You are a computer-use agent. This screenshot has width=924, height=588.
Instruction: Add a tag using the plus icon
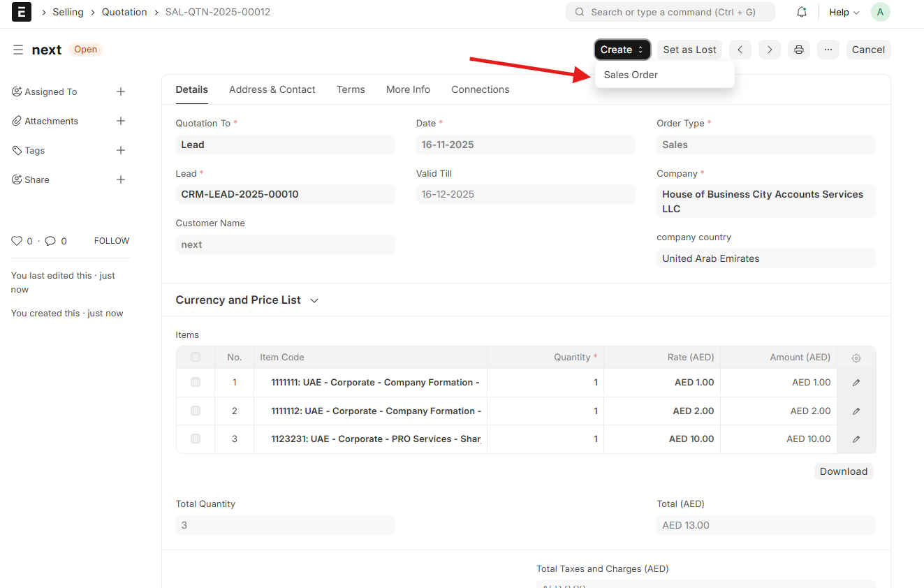pos(120,150)
